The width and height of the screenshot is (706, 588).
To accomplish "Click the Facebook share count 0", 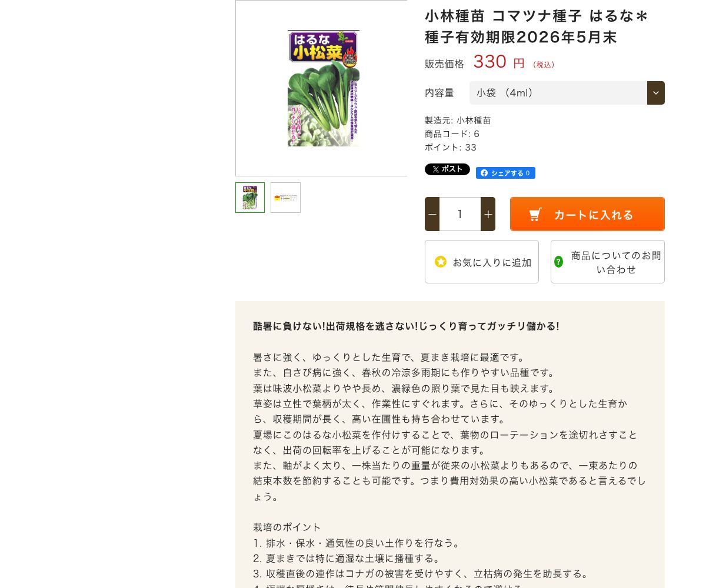I will (x=528, y=173).
